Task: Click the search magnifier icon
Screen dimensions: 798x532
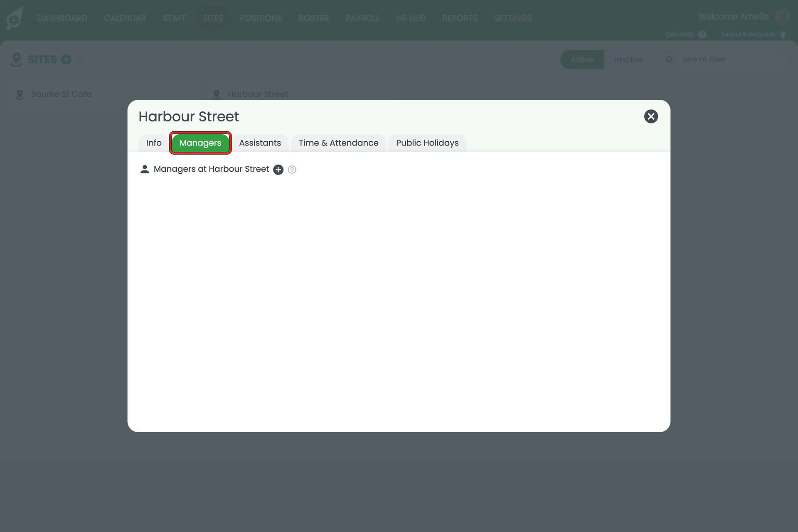Action: 670,59
